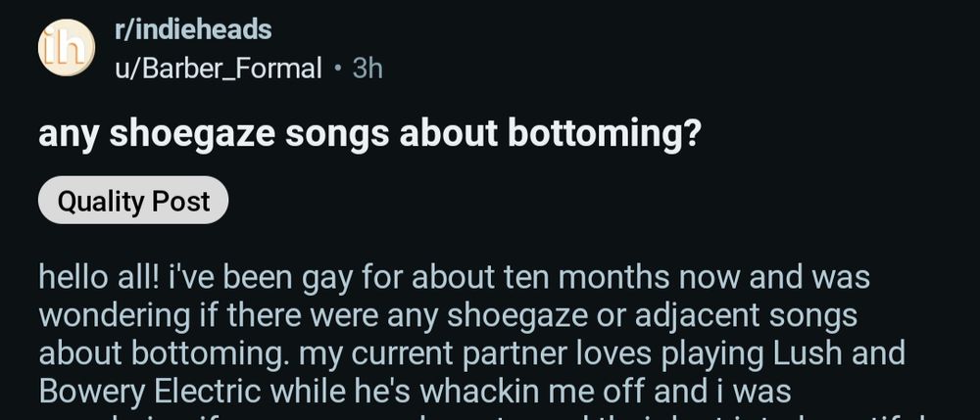
Task: Click the partially visible bottom text line
Action: (x=490, y=415)
